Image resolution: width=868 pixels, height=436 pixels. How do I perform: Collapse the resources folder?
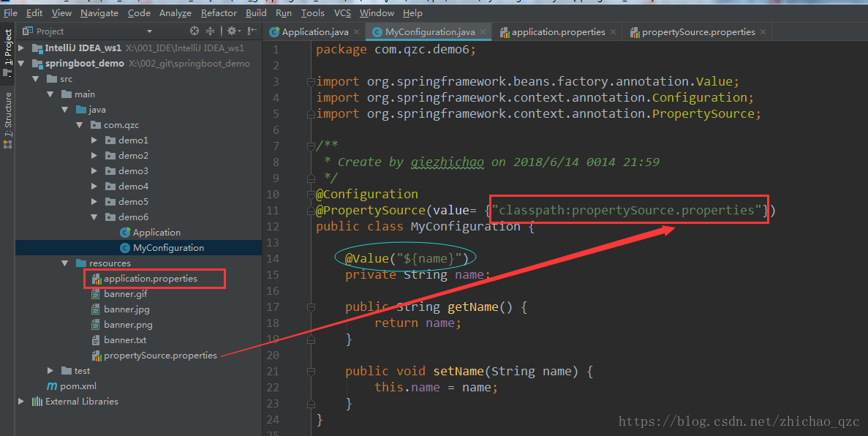point(65,263)
